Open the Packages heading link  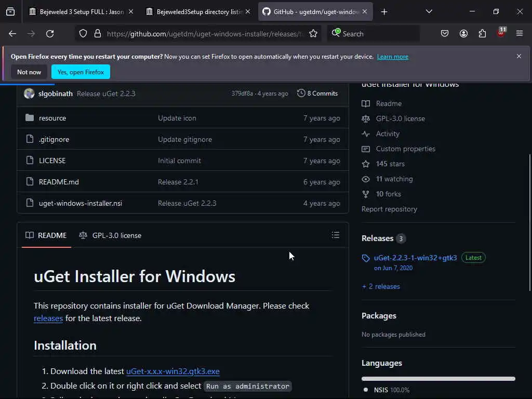click(379, 315)
